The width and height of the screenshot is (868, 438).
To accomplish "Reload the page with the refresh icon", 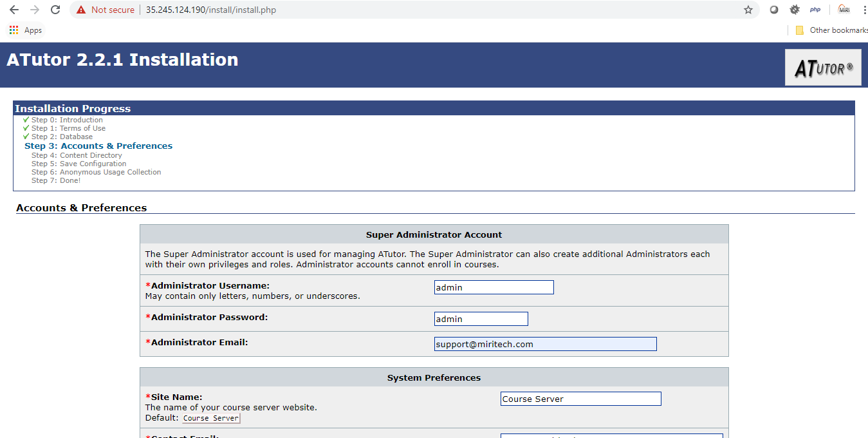I will 55,10.
